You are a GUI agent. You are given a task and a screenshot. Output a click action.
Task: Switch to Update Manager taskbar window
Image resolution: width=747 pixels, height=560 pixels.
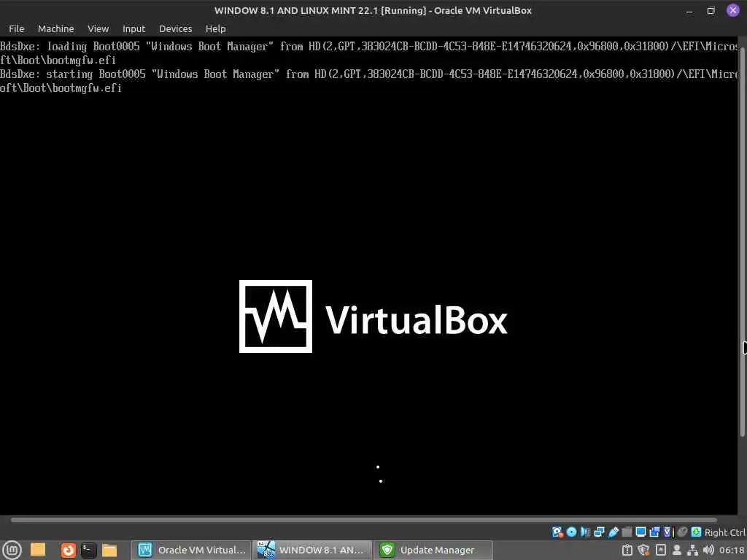point(433,550)
